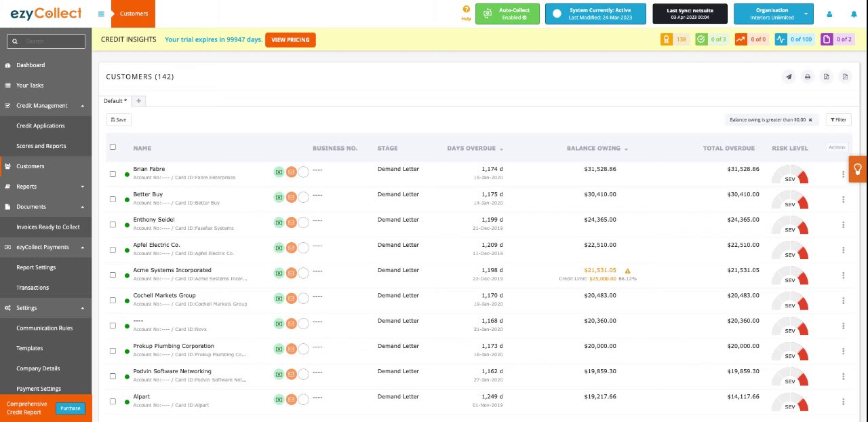Screen dimensions: 868x422
Task: Click the VIEW PRICING button
Action: coord(290,40)
